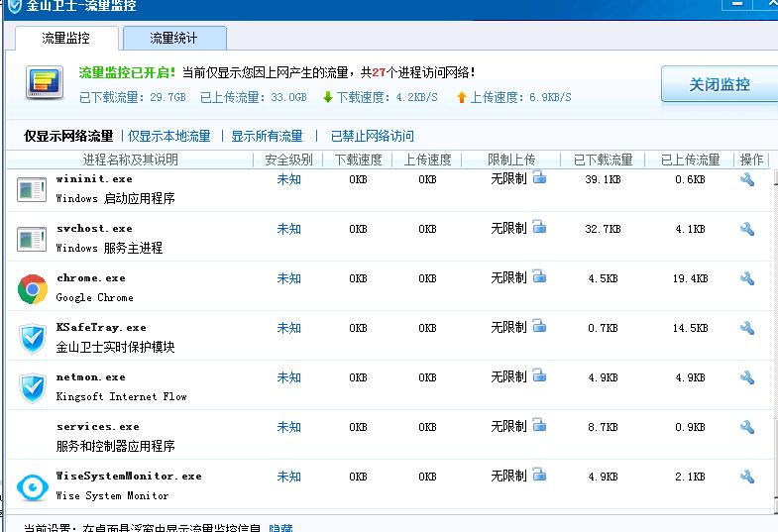Click the Google Chrome process icon

pos(33,288)
